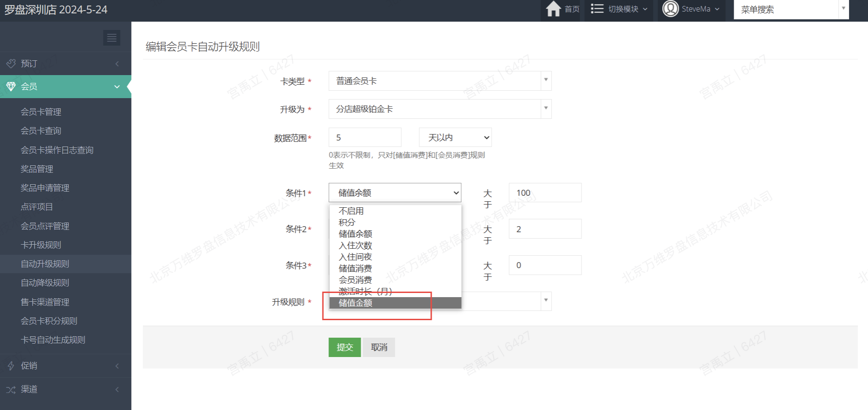868x410 pixels.
Task: Click the 数据范围 number field showing 5
Action: pos(365,137)
